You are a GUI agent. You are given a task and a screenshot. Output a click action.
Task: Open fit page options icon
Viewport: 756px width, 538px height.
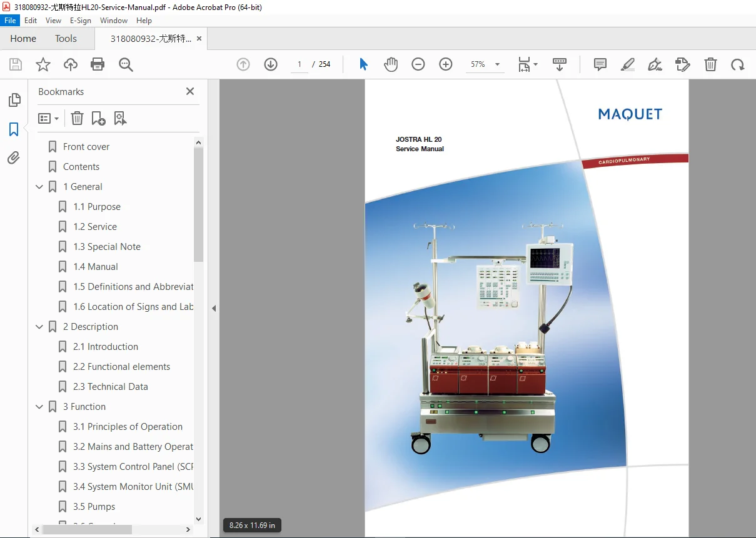(x=528, y=64)
